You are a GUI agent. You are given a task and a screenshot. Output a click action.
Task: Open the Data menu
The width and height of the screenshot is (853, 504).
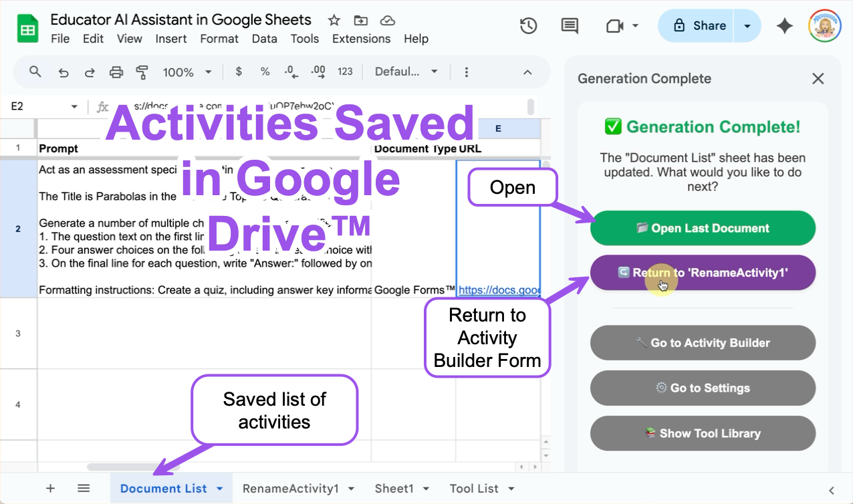[264, 39]
